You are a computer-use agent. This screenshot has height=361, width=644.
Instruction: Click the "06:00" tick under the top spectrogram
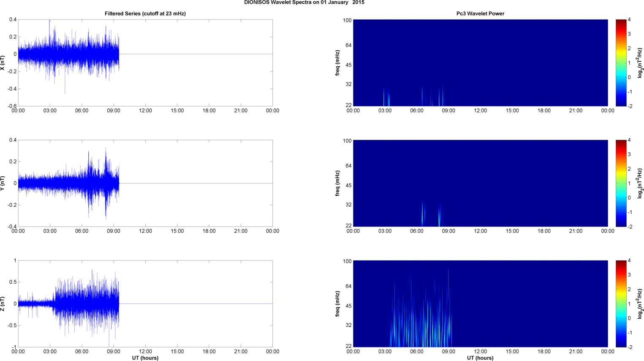click(416, 111)
